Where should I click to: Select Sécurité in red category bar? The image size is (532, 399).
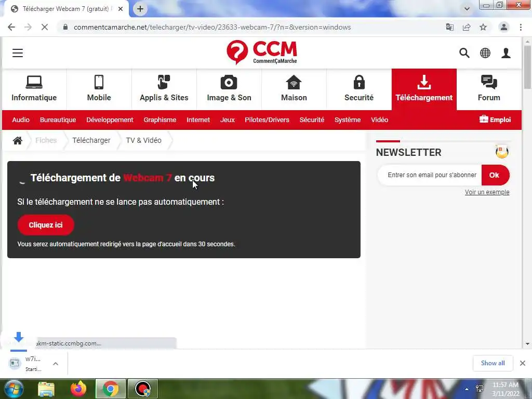(x=312, y=120)
